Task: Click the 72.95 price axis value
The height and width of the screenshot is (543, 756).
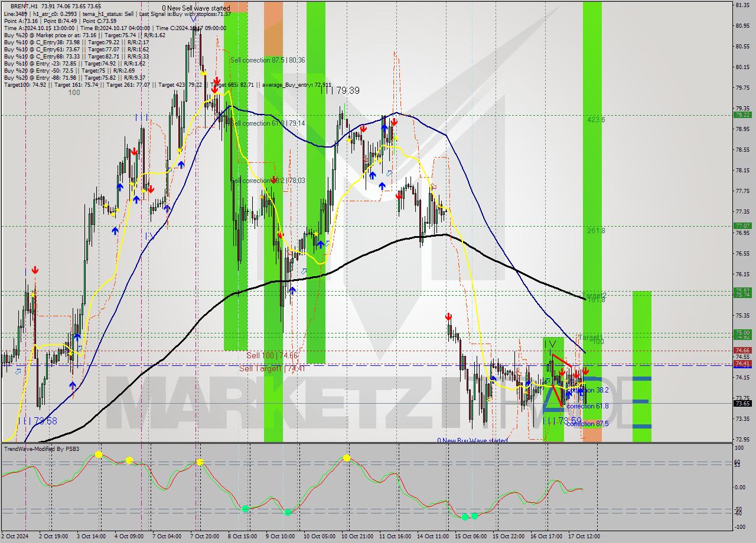Action: point(742,440)
